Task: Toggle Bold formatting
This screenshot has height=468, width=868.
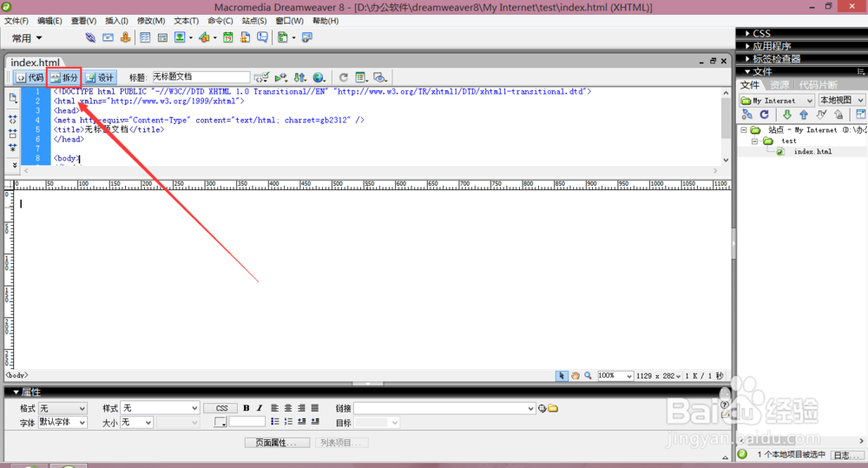Action: pos(247,408)
